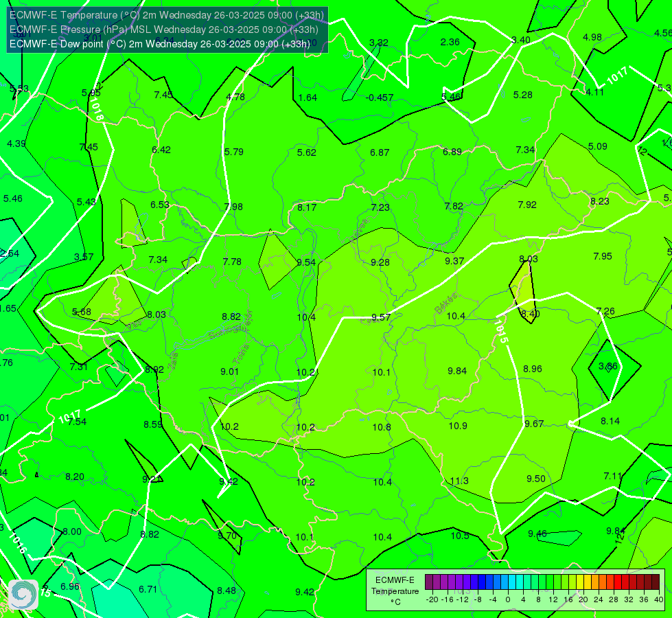The height and width of the screenshot is (618, 672).
Task: Click the 10.9 temperature value
Action: click(458, 426)
